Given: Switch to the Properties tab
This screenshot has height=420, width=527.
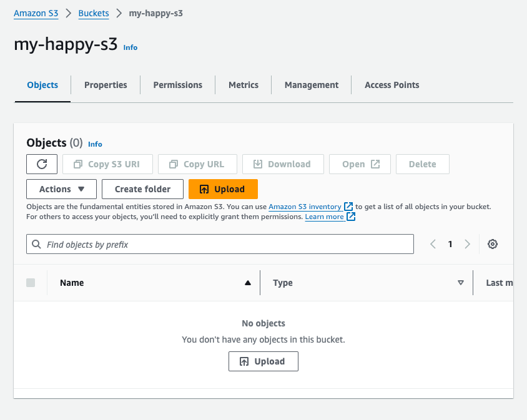Looking at the screenshot, I should click(106, 85).
